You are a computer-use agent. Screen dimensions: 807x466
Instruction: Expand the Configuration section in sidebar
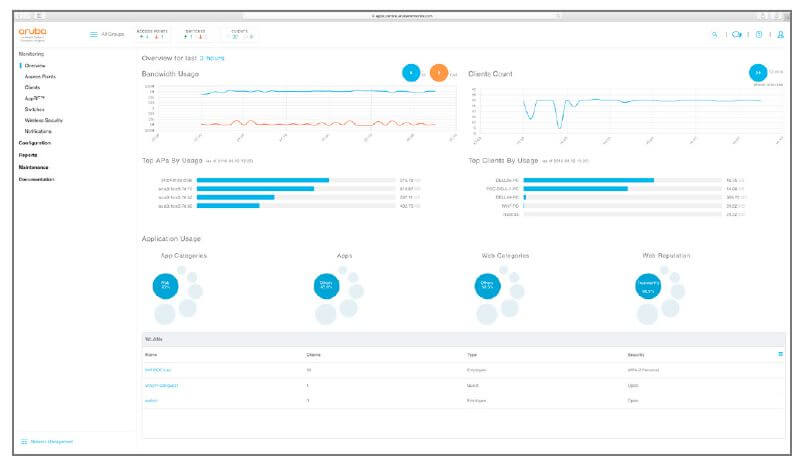34,143
